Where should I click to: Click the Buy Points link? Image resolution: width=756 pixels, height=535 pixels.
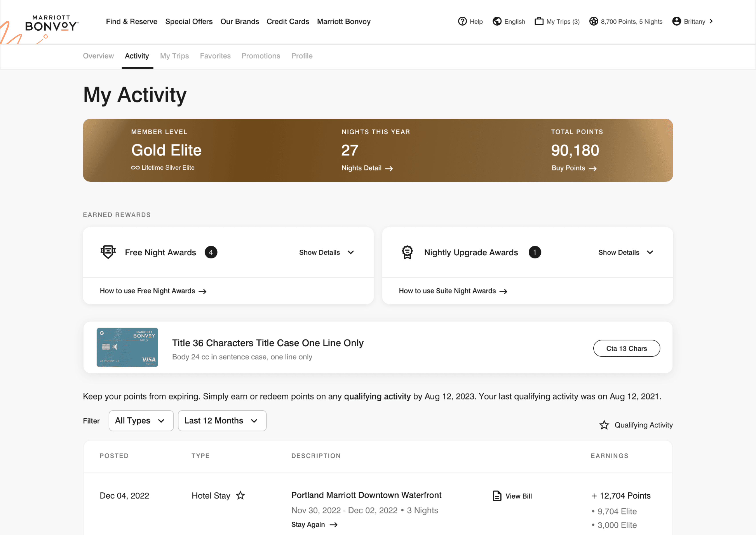(574, 168)
